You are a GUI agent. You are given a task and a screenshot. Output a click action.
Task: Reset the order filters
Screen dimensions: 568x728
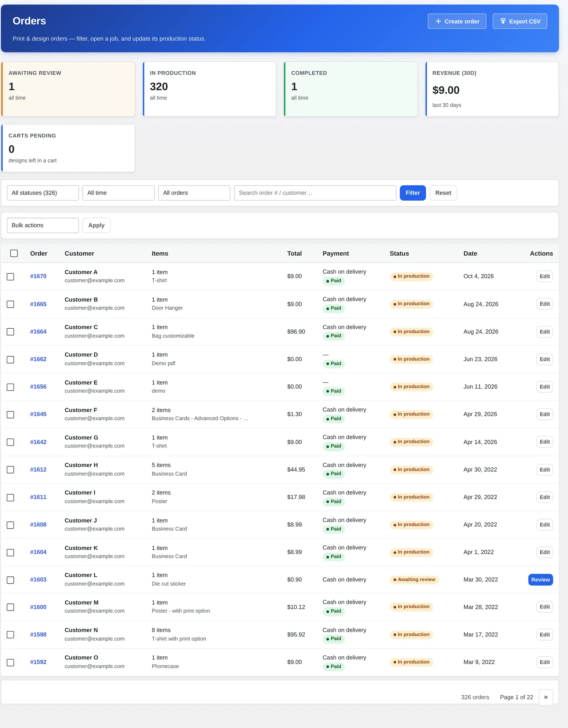[x=443, y=193]
